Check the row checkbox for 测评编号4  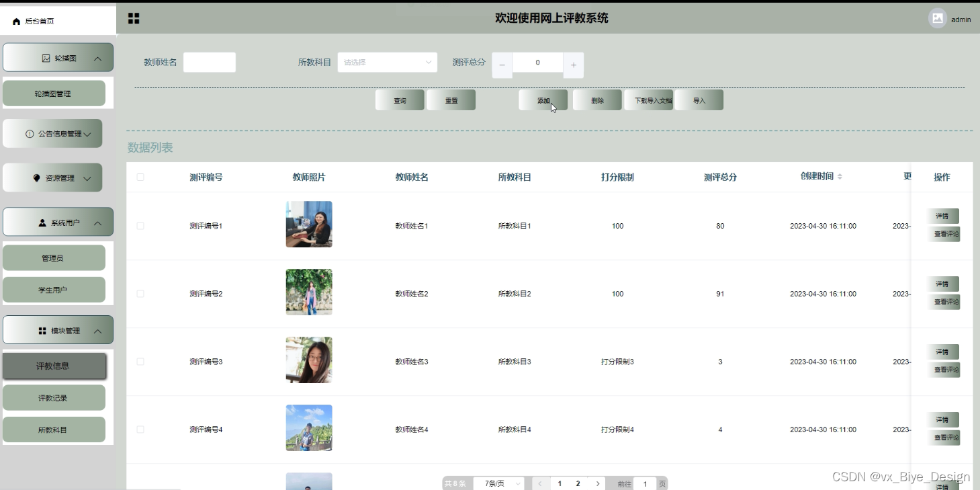[140, 430]
